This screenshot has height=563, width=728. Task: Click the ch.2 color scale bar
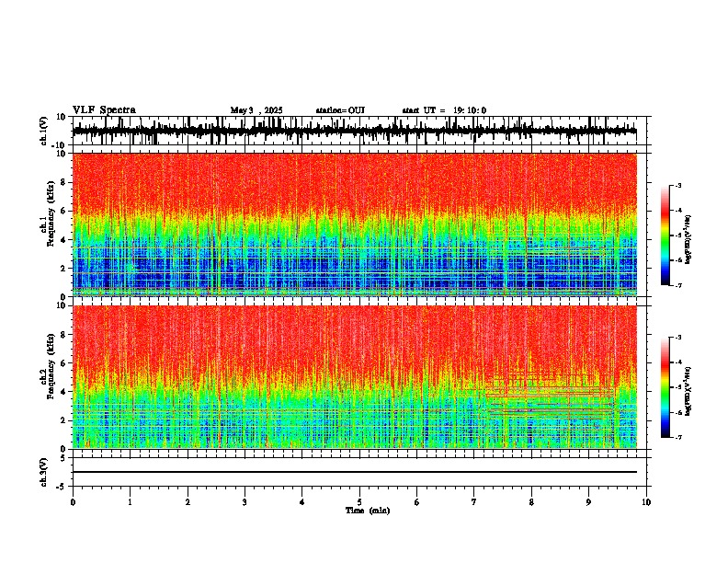(x=665, y=387)
